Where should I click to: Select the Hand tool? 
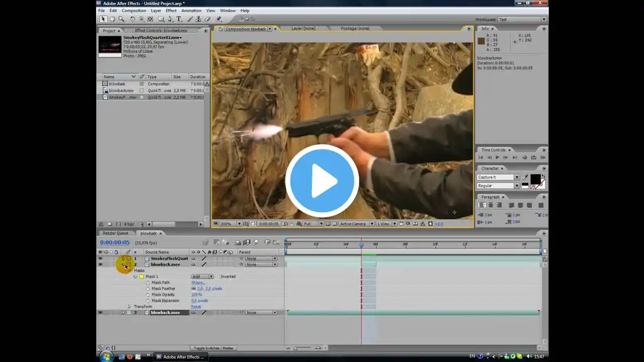(x=112, y=19)
